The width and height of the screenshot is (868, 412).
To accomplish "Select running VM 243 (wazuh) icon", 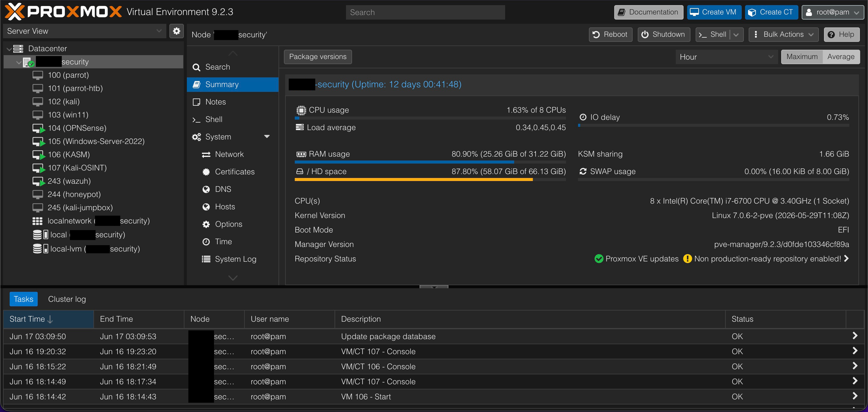I will click(x=38, y=181).
